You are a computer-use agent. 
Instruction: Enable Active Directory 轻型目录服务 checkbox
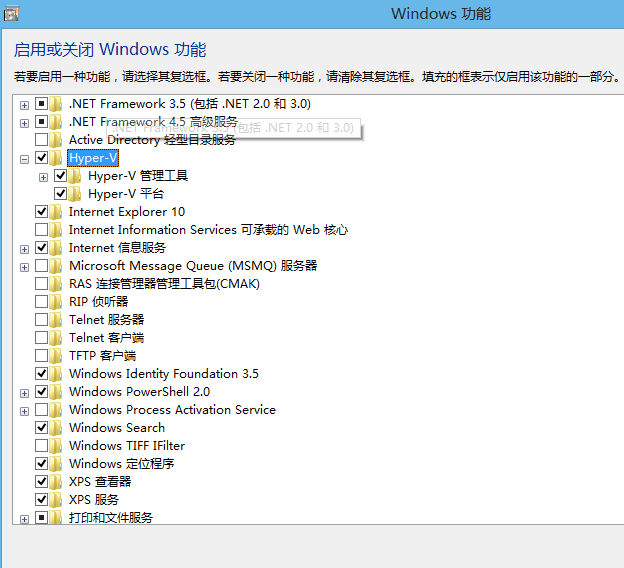pyautogui.click(x=41, y=140)
